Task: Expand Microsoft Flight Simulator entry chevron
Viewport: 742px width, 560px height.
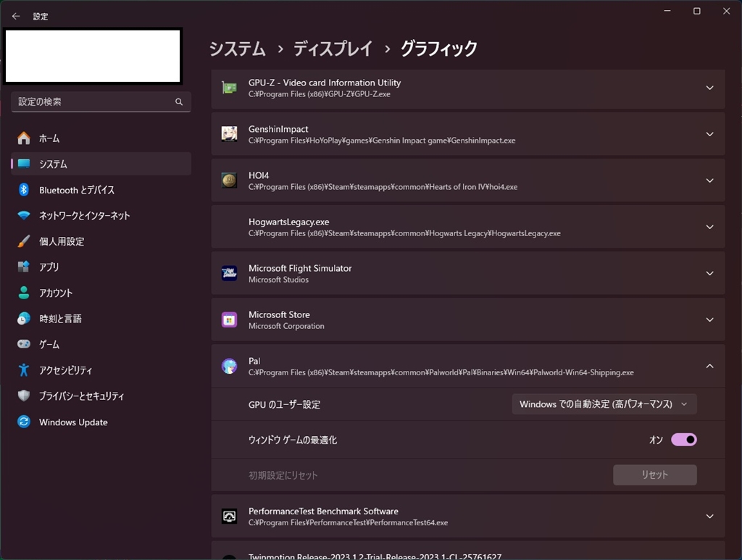Action: 710,273
